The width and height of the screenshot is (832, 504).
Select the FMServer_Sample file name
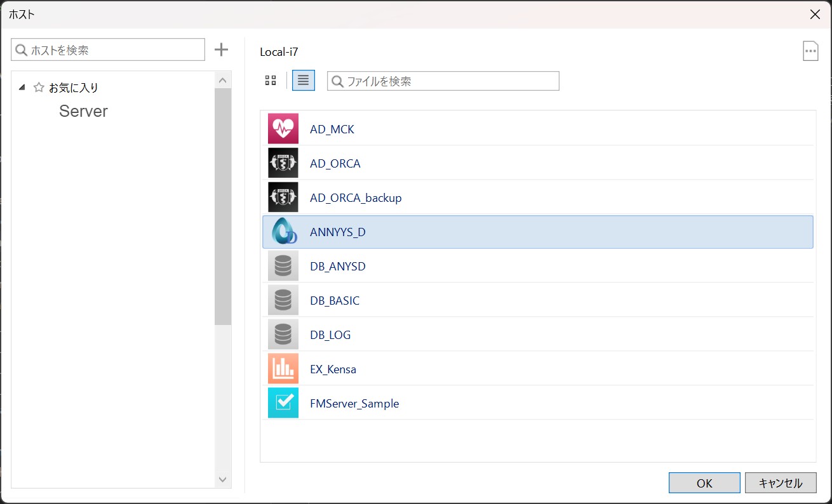[x=354, y=404]
